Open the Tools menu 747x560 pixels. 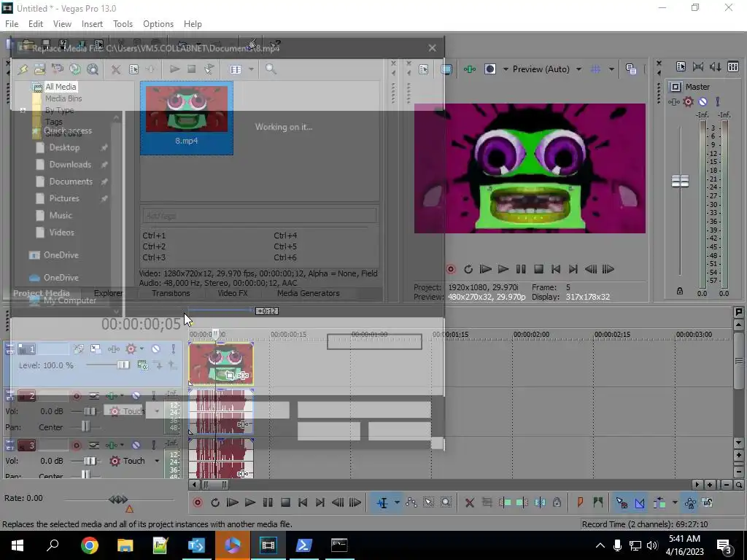click(123, 24)
